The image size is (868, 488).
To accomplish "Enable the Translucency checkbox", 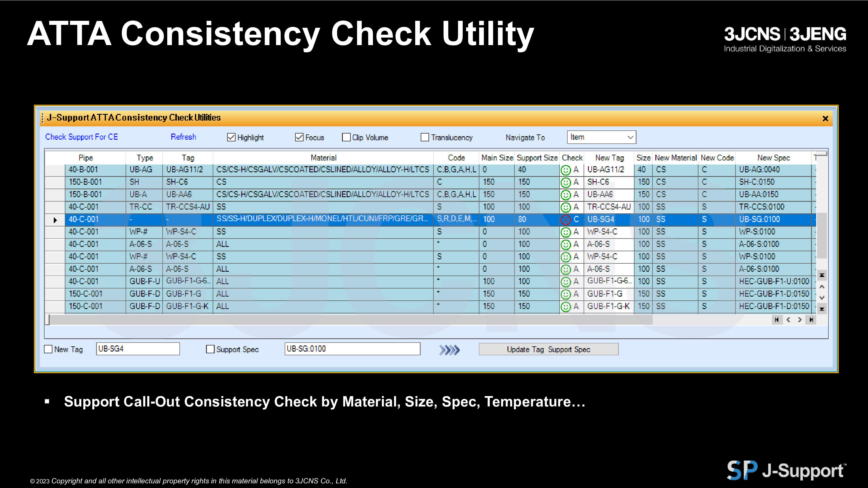I will (425, 137).
